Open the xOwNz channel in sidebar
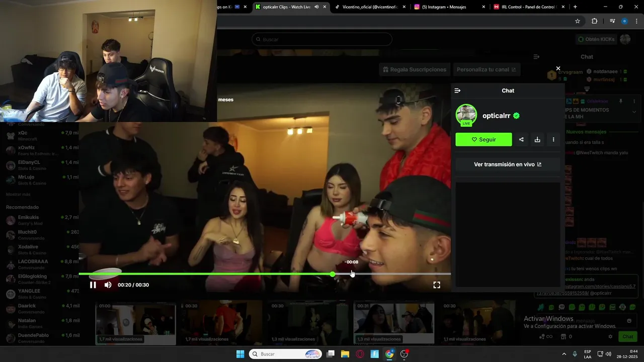Viewport: 644px width, 362px height. point(39,150)
